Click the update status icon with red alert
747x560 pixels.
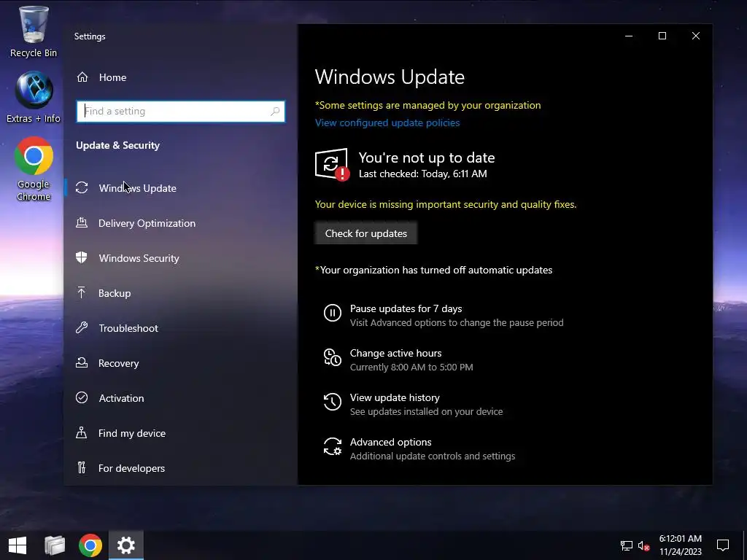click(332, 165)
